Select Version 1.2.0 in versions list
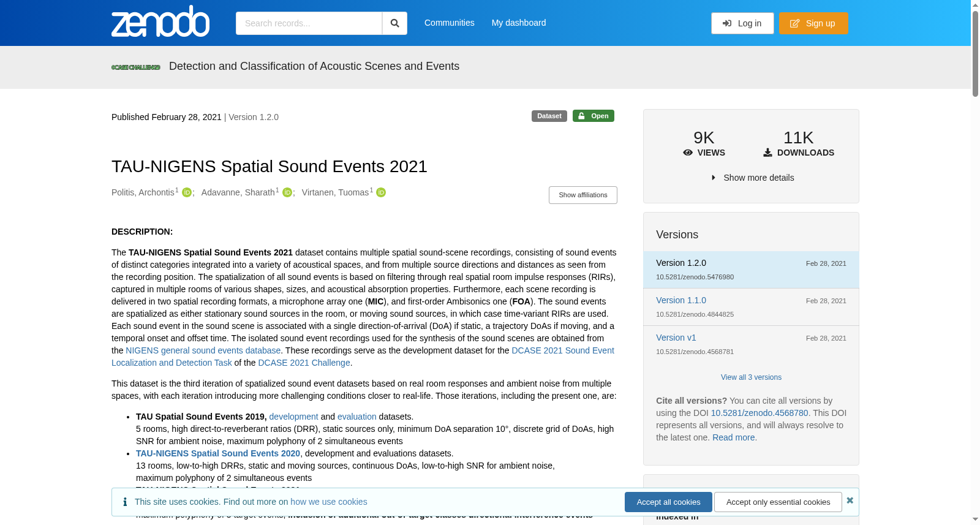980x525 pixels. 681,263
